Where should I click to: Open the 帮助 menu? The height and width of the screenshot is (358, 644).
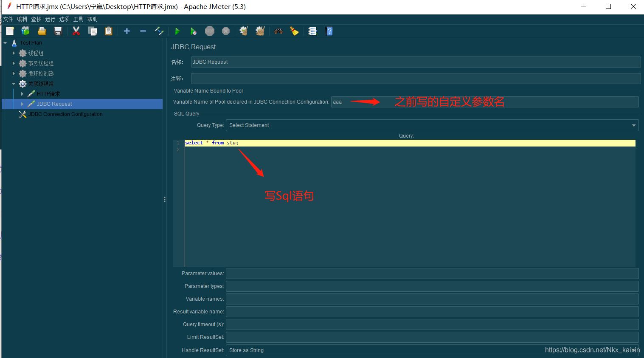93,19
